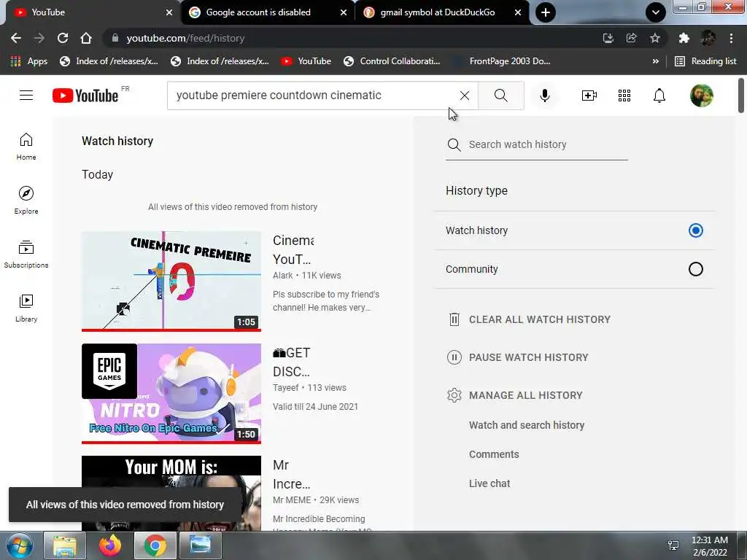
Task: Clear the YouTube search box text
Action: [465, 96]
